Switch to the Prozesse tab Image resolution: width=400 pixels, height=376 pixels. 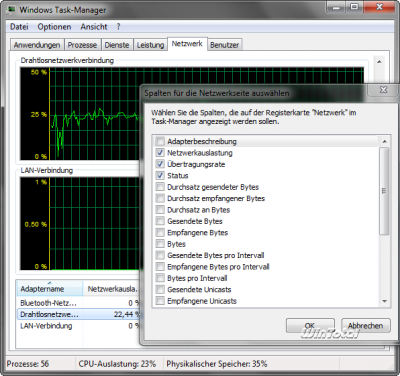pyautogui.click(x=82, y=45)
